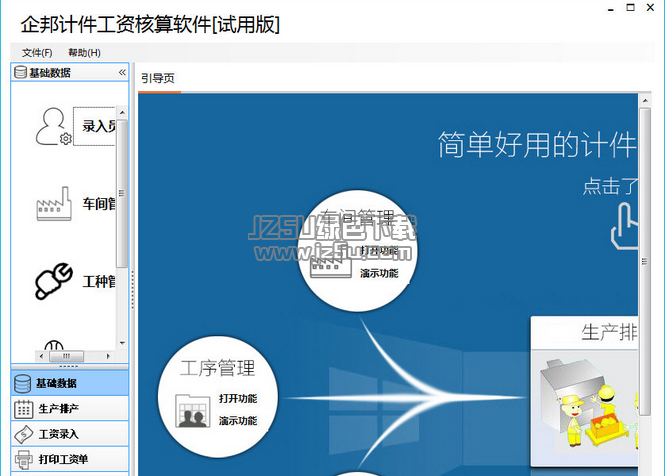Open the 帮助(H) menu

pos(84,53)
